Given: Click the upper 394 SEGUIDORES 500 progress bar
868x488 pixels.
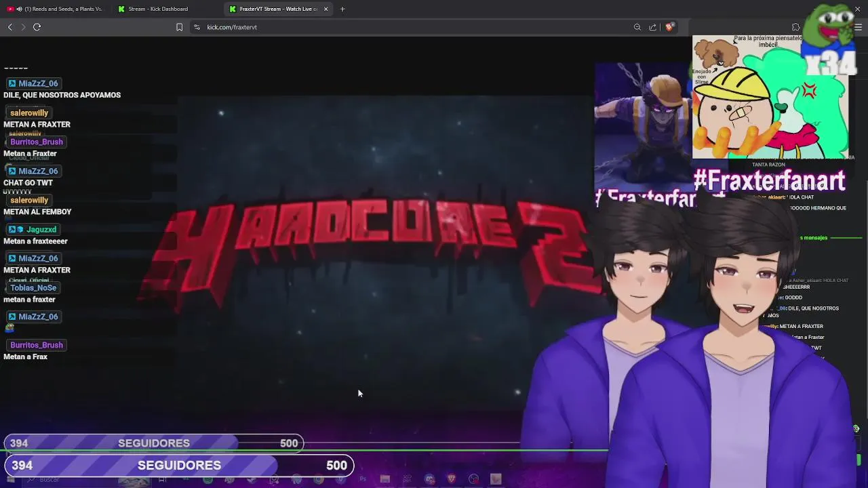Looking at the screenshot, I should 154,443.
